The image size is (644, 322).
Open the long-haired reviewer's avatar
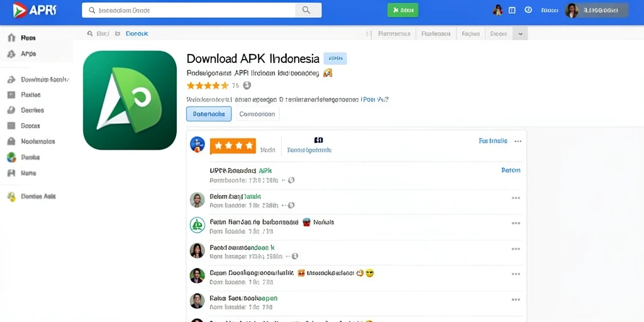pyautogui.click(x=197, y=250)
